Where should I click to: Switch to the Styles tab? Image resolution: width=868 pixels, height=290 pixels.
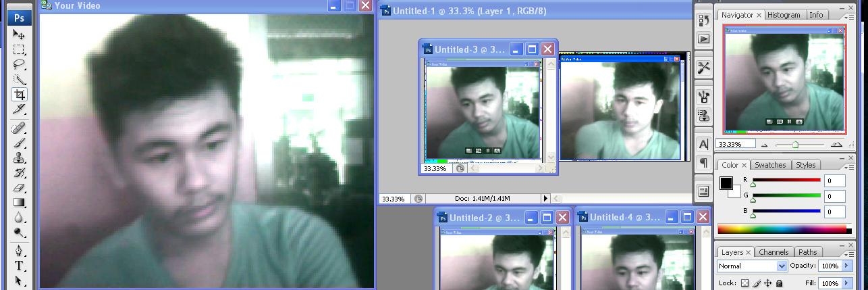(805, 165)
